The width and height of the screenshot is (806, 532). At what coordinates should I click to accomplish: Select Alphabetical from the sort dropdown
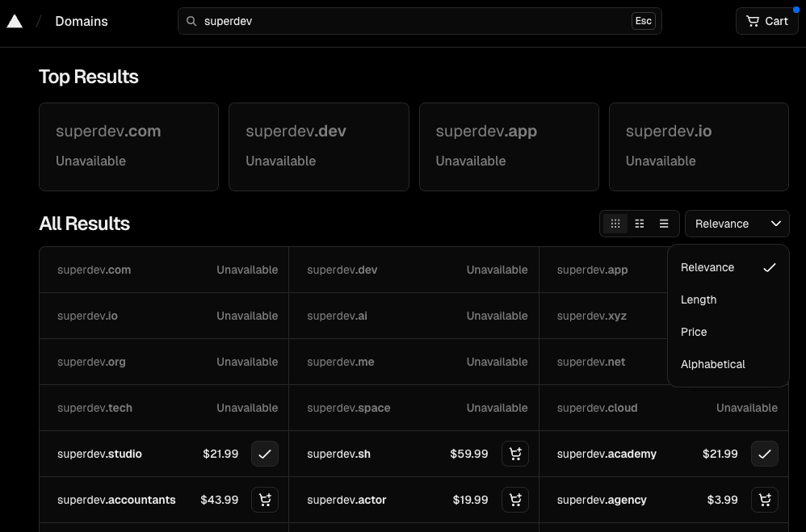coord(713,364)
